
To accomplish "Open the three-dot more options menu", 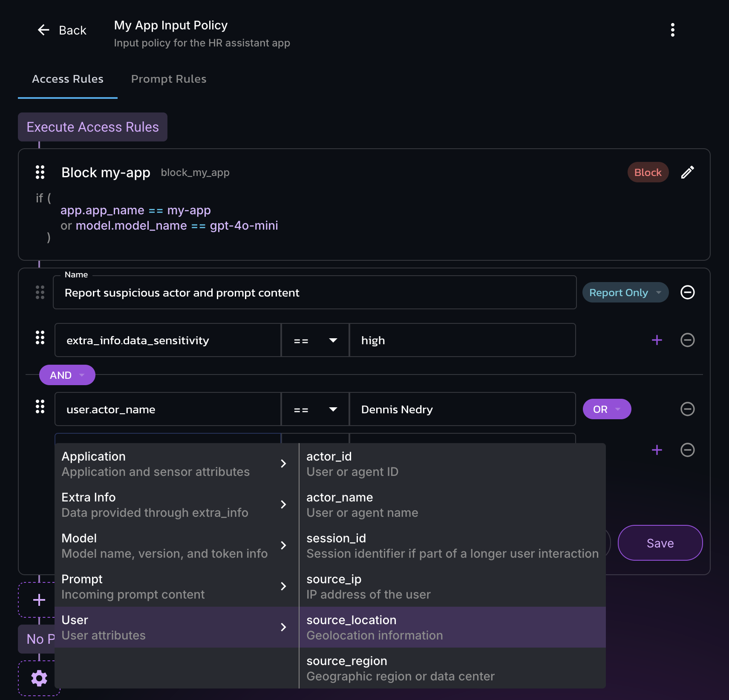I will click(x=672, y=30).
